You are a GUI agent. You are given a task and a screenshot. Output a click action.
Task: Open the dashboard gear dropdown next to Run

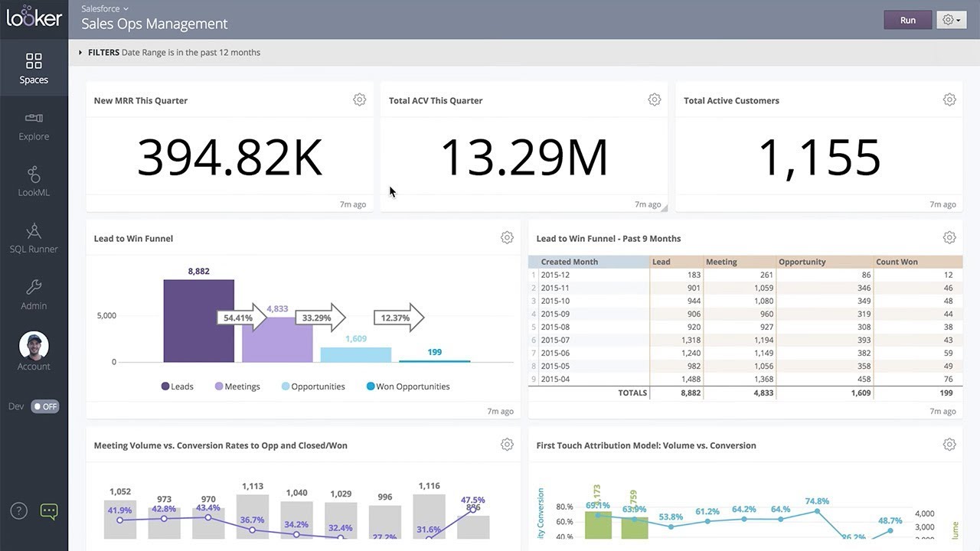[x=951, y=19]
